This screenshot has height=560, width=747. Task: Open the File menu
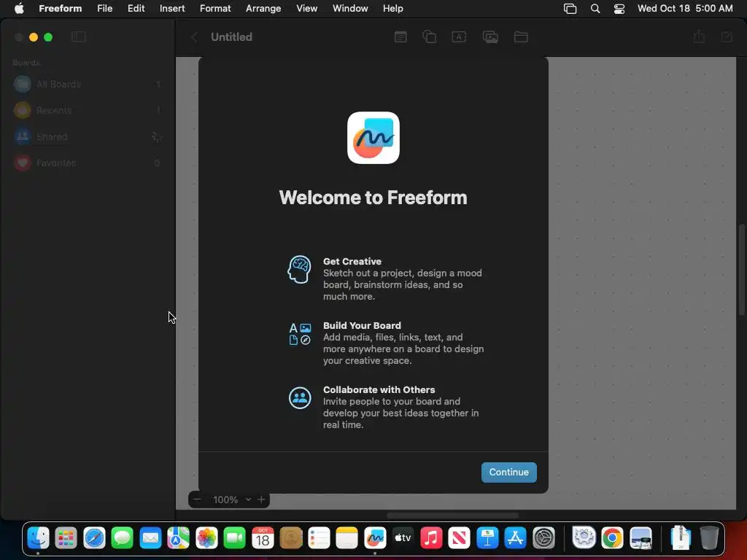click(105, 8)
